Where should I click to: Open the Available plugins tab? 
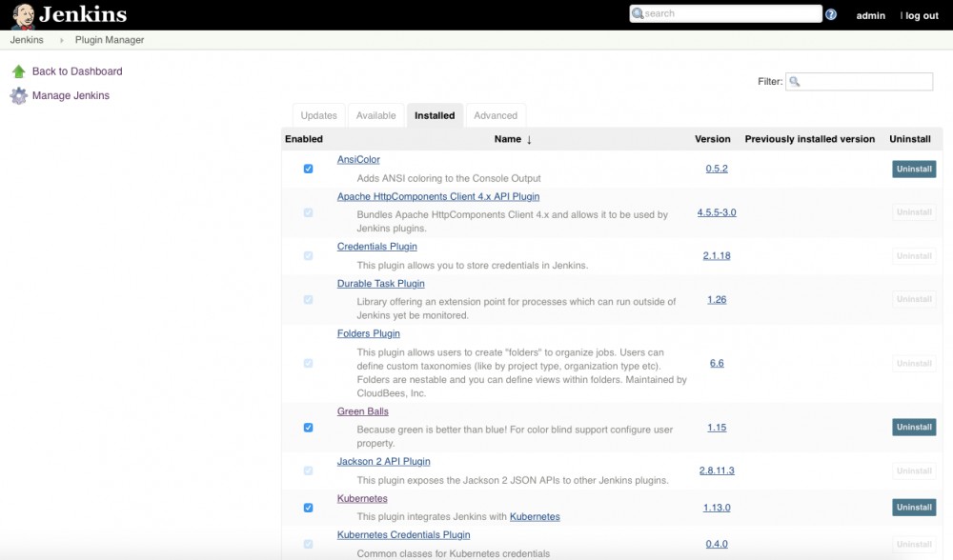pos(375,115)
